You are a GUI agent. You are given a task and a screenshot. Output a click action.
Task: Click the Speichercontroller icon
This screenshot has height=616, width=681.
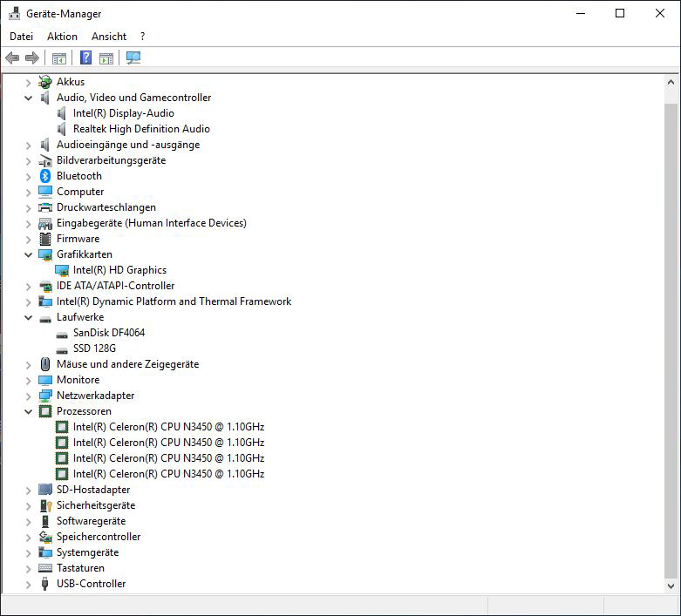coord(45,537)
